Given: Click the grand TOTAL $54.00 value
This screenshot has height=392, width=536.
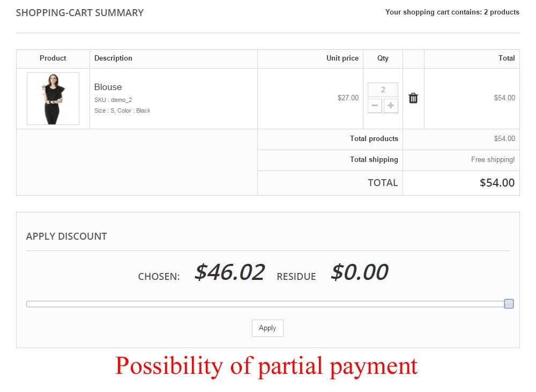Looking at the screenshot, I should (497, 183).
